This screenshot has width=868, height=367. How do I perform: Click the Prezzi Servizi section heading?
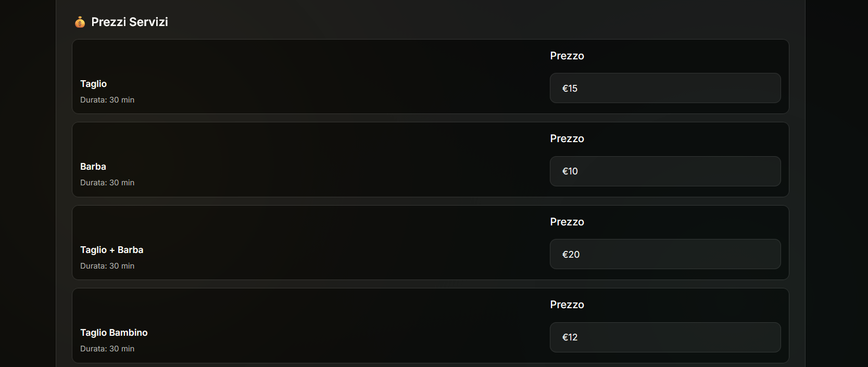pos(129,22)
